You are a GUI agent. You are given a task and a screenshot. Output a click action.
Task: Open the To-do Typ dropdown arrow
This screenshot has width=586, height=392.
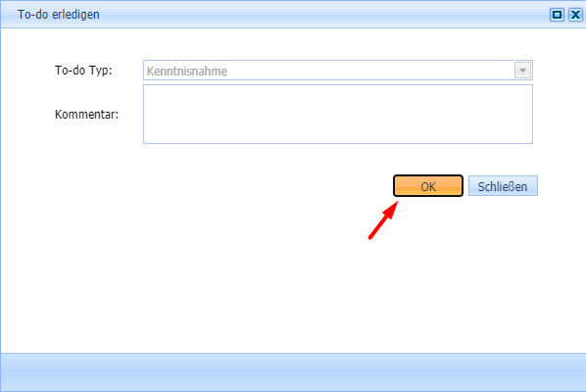(522, 71)
